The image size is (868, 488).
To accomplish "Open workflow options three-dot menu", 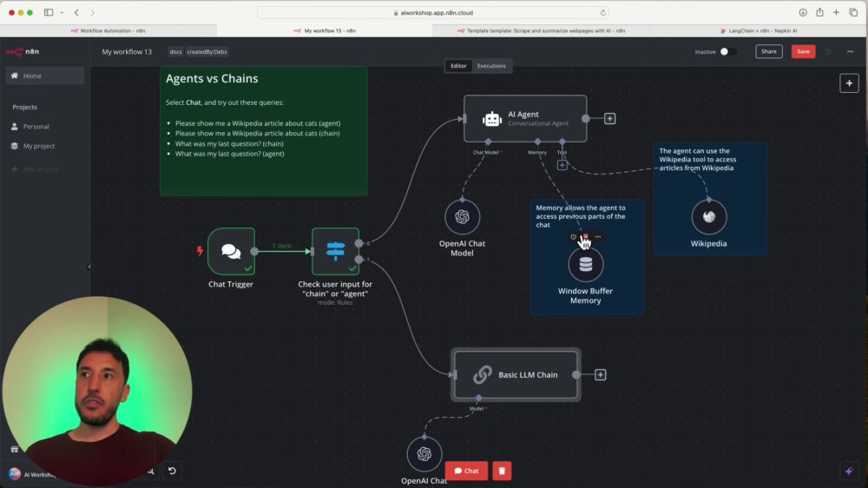I will click(851, 51).
